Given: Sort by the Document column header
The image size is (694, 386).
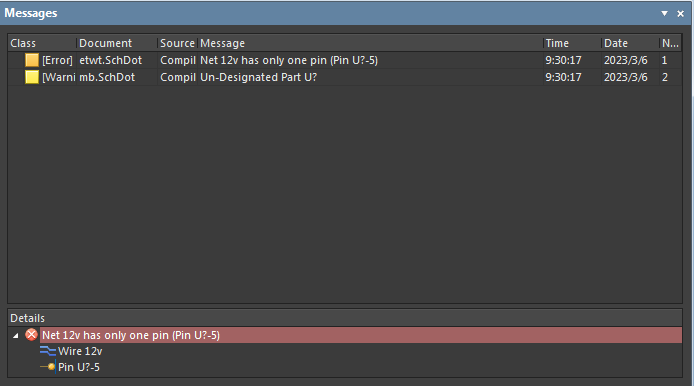Looking at the screenshot, I should point(117,43).
